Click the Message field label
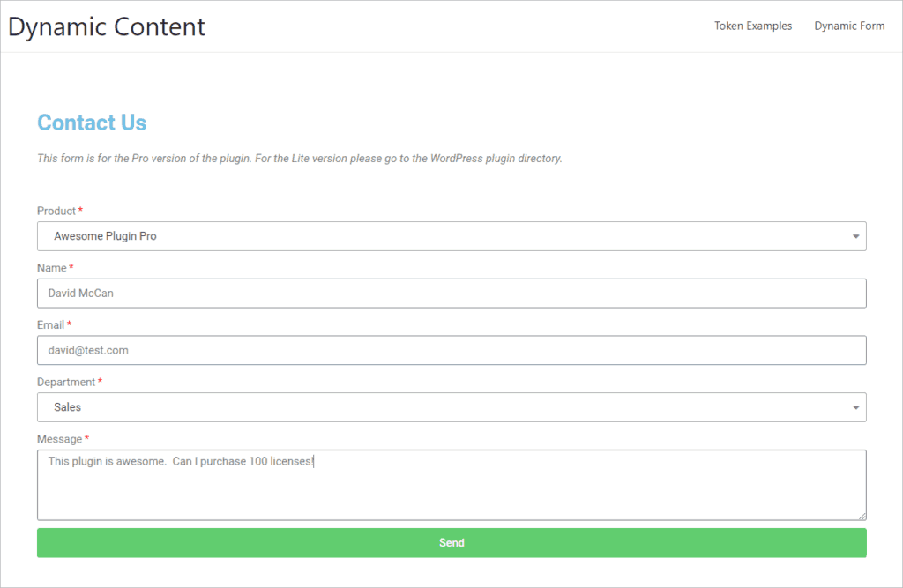The image size is (903, 588). 59,439
